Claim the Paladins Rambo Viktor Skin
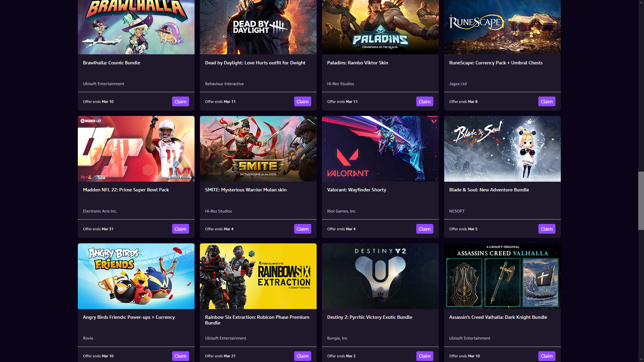This screenshot has height=362, width=644. (x=425, y=102)
